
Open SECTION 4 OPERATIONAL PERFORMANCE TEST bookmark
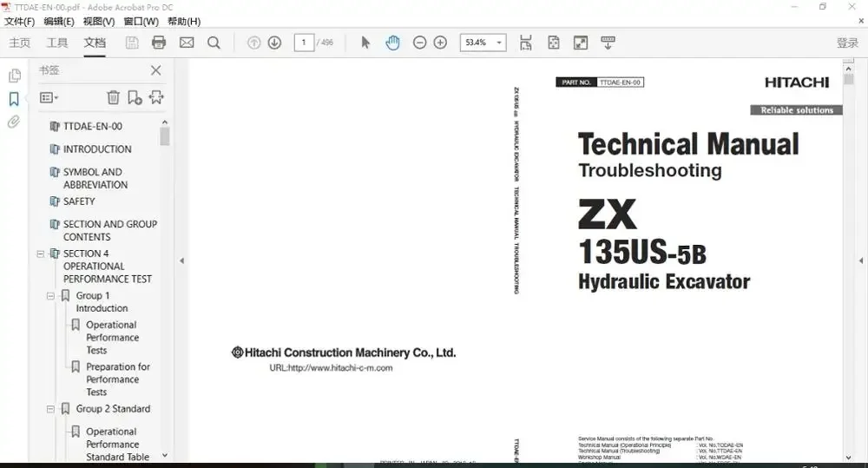click(107, 266)
